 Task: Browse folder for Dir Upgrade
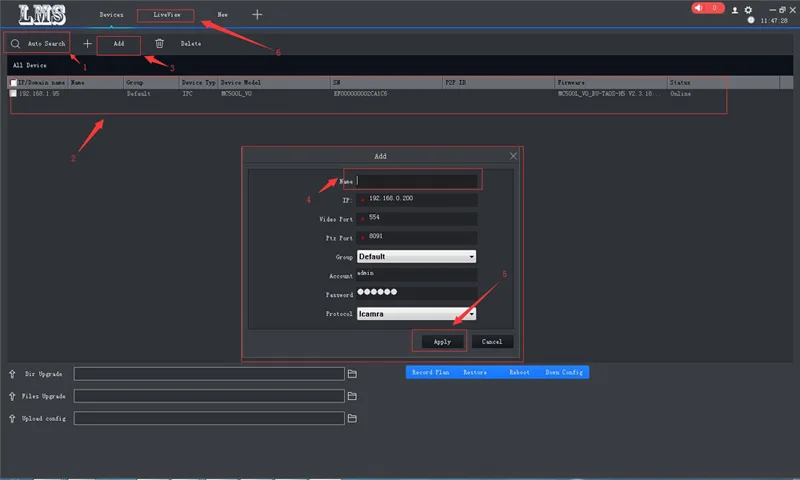click(352, 374)
